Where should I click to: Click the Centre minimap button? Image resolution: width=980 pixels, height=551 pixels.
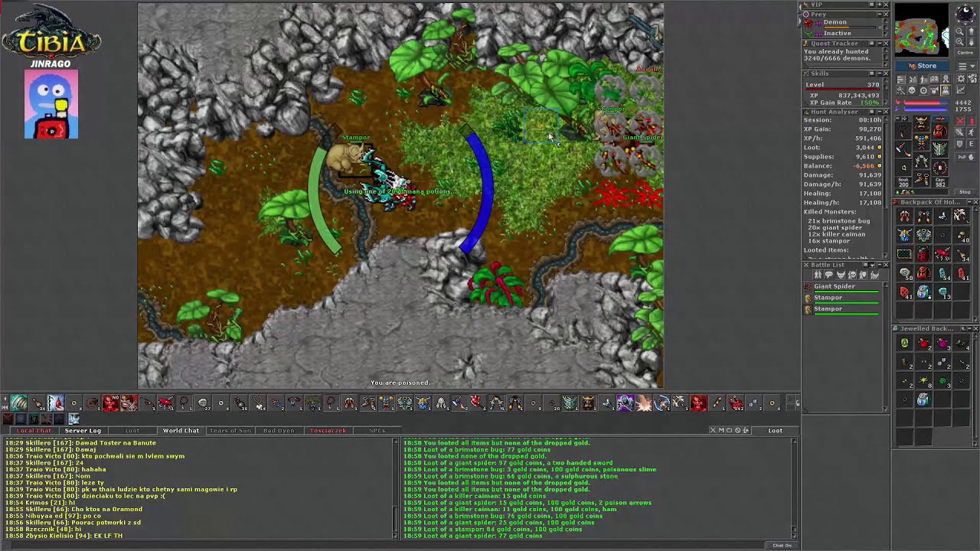pos(965,52)
